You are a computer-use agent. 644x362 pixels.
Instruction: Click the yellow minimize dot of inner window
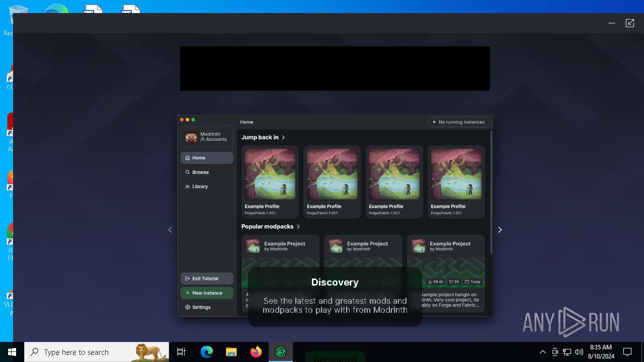point(188,120)
